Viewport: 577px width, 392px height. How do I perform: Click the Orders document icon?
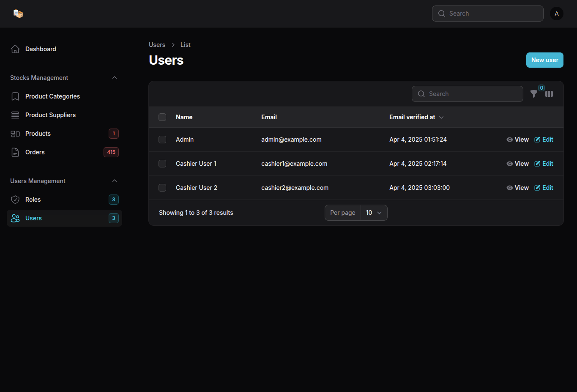click(15, 152)
